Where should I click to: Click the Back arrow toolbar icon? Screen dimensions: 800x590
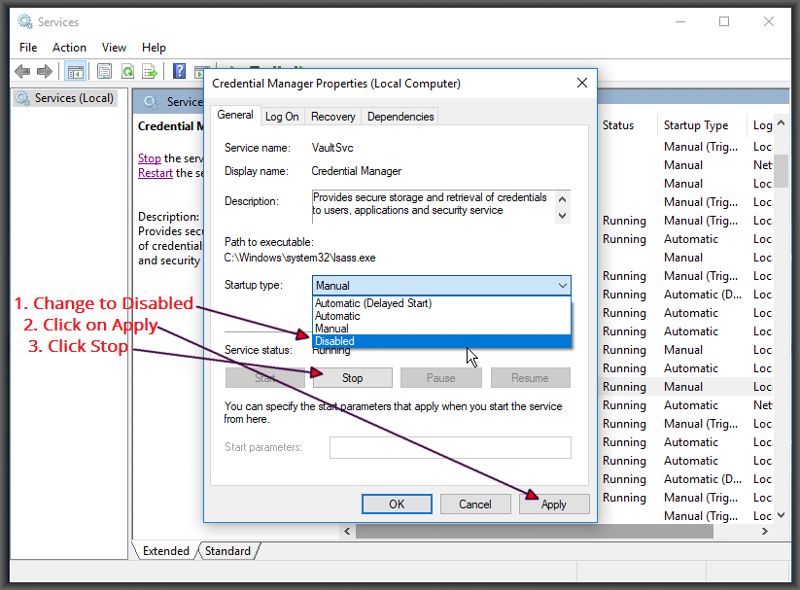22,71
